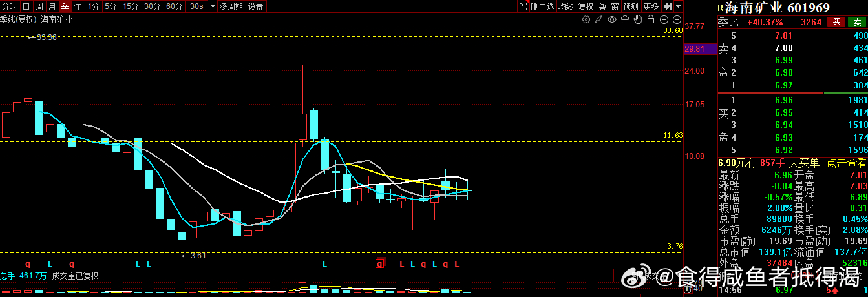Expand the 更多 more menu
The height and width of the screenshot is (297, 868).
pos(651,6)
